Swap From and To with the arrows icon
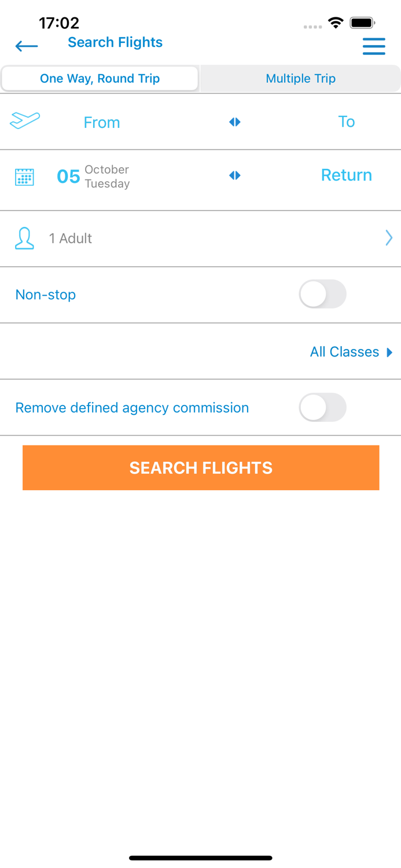Viewport: 401px width, 868px height. [x=234, y=122]
